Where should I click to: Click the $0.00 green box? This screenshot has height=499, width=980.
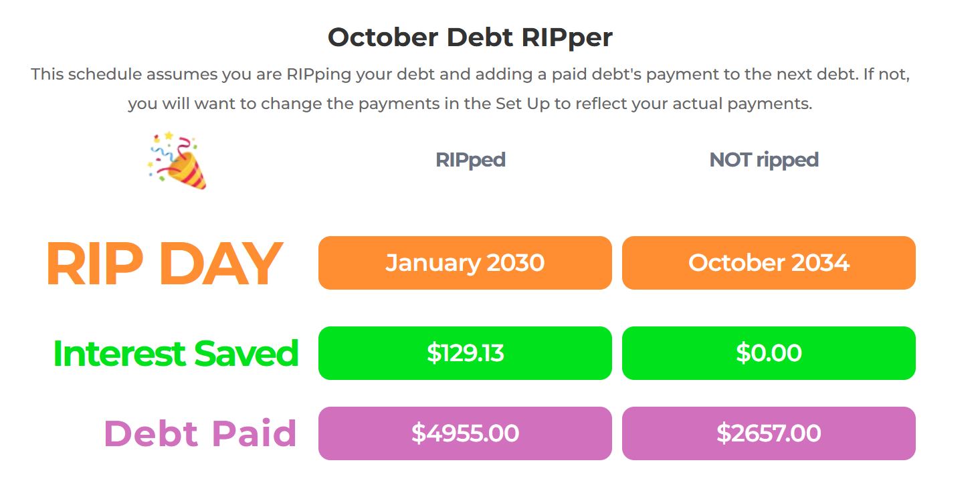point(769,353)
